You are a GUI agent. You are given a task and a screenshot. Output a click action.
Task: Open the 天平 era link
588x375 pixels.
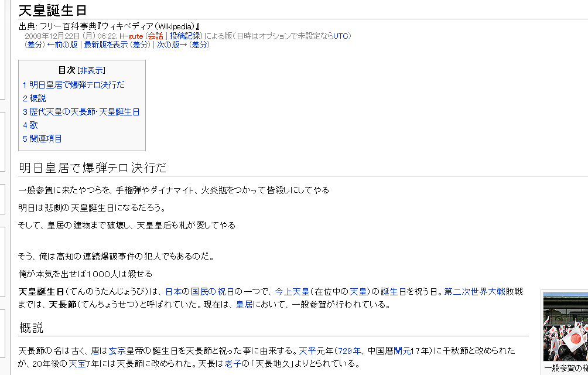(307, 351)
